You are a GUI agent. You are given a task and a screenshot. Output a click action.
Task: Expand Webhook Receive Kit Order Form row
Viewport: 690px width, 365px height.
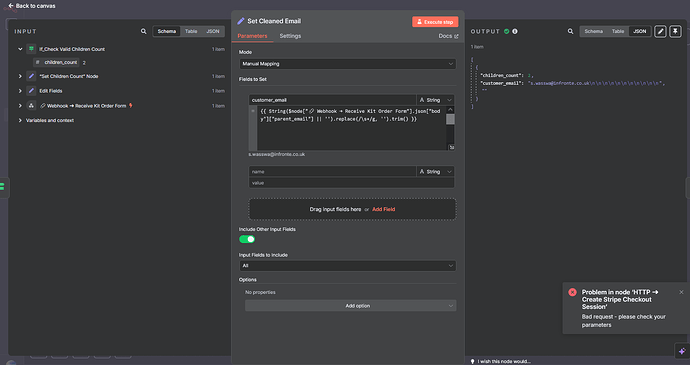click(x=20, y=106)
